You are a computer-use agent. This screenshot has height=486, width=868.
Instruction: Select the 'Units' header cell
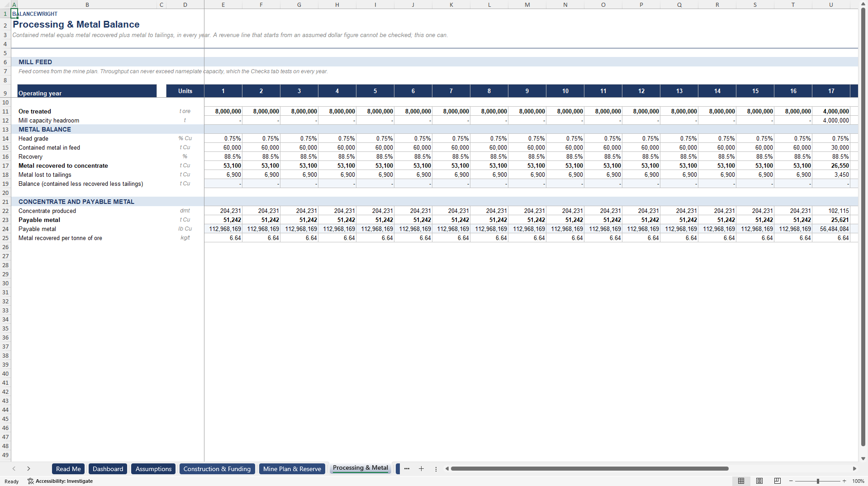(x=185, y=91)
